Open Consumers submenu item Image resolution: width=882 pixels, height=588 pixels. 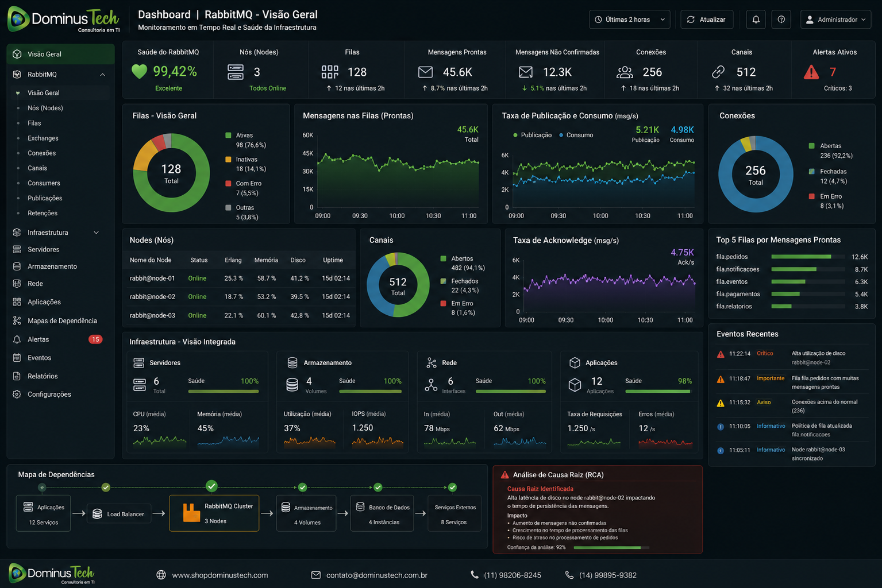(44, 183)
